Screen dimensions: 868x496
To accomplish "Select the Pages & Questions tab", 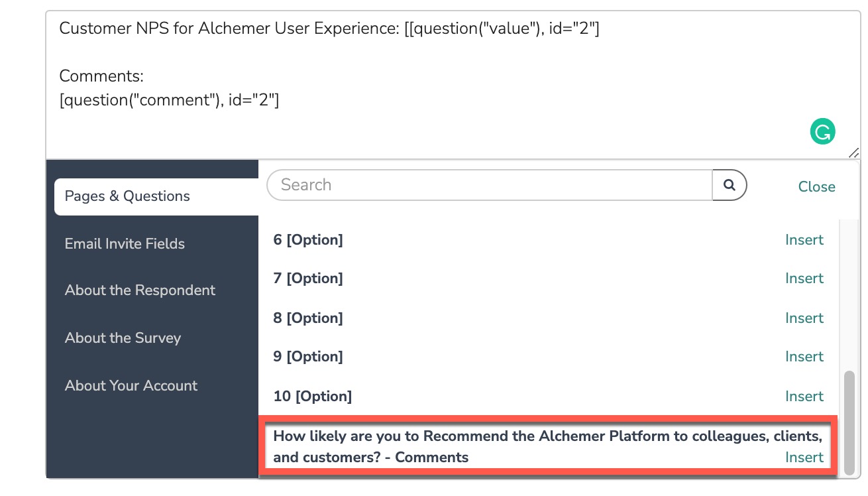I will [127, 196].
